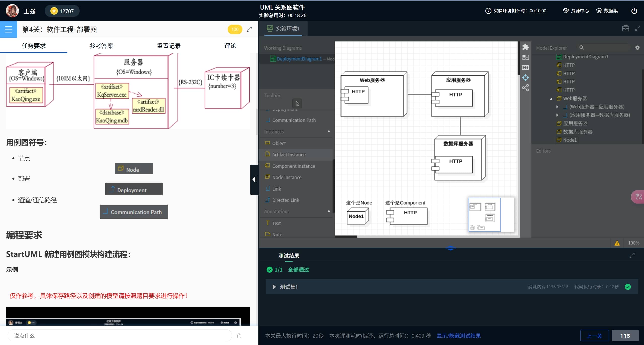The image size is (644, 345).
Task: Expand the task panel to fullscreen
Action: 249,29
